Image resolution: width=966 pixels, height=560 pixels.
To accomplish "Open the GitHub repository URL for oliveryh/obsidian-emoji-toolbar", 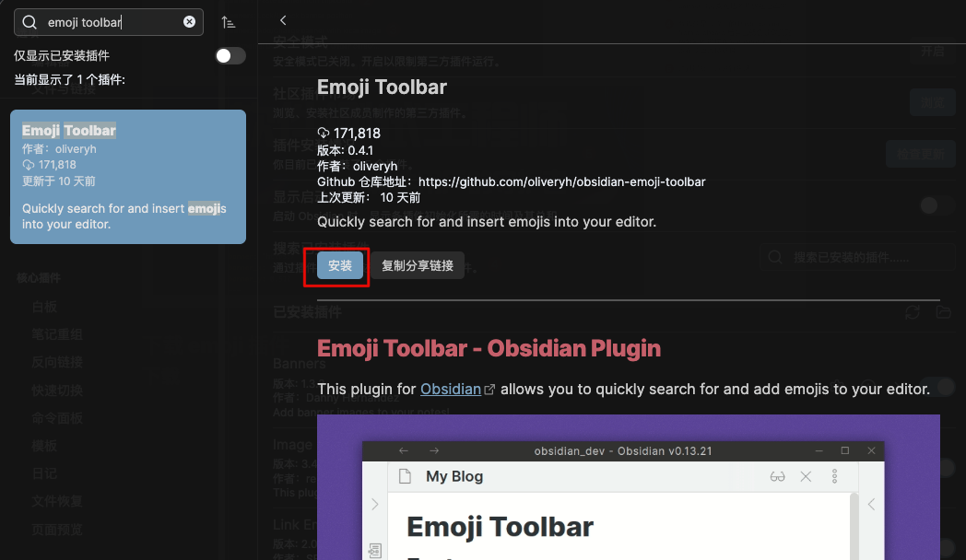I will 560,181.
